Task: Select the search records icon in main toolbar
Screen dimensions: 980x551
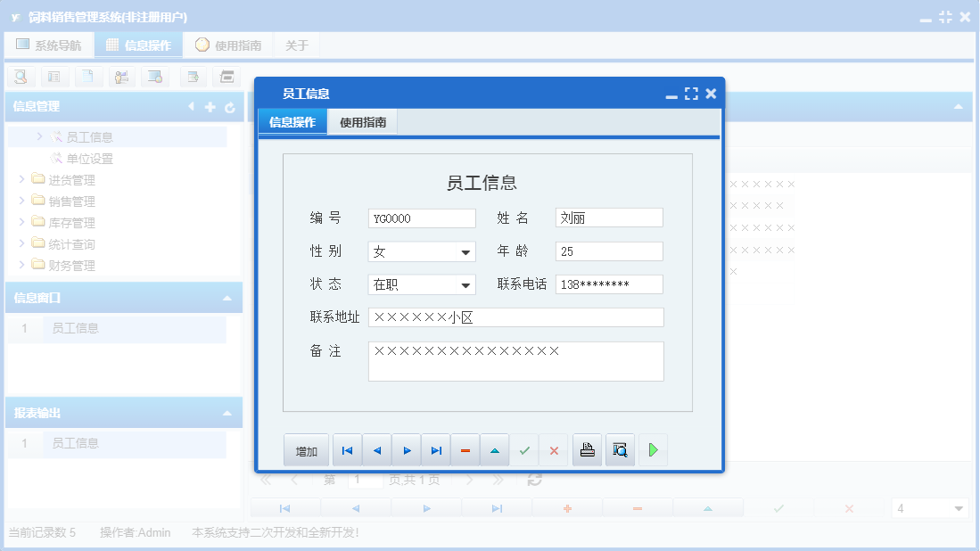Action: click(20, 77)
